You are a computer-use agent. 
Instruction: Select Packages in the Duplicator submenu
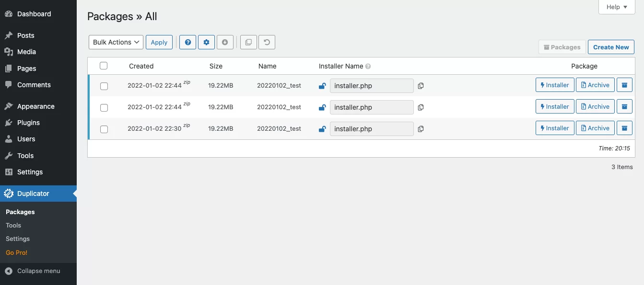[20, 212]
